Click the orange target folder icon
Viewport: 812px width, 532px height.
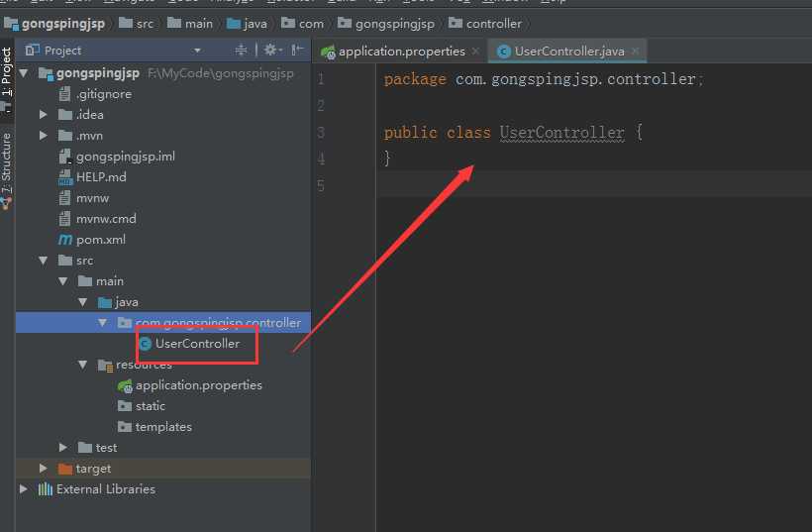click(65, 469)
